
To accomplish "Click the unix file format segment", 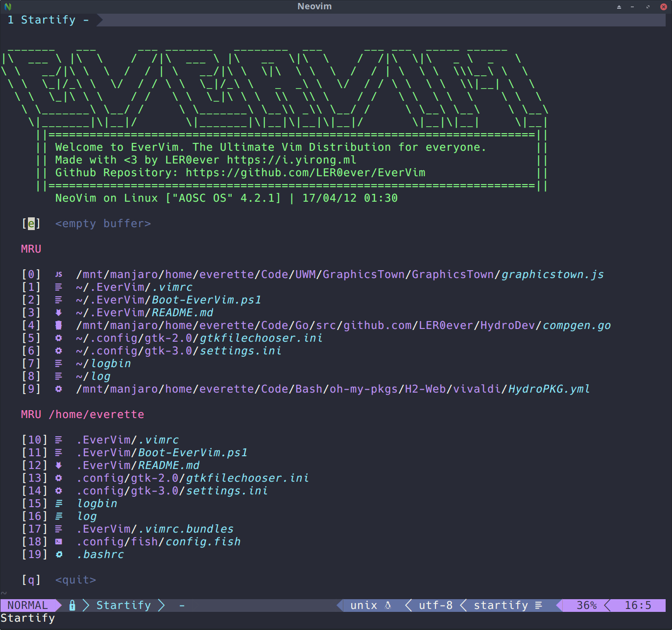I will click(x=364, y=606).
